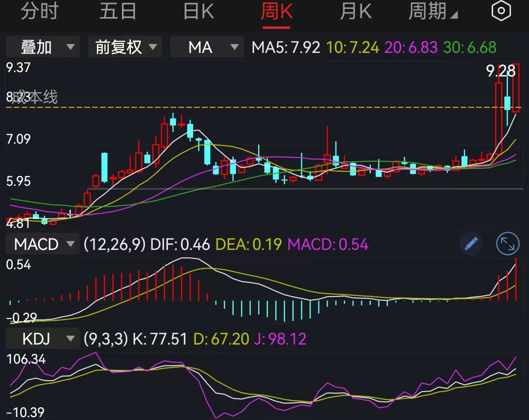The width and height of the screenshot is (529, 420).
Task: Expand the MA indicator dropdown
Action: (207, 47)
